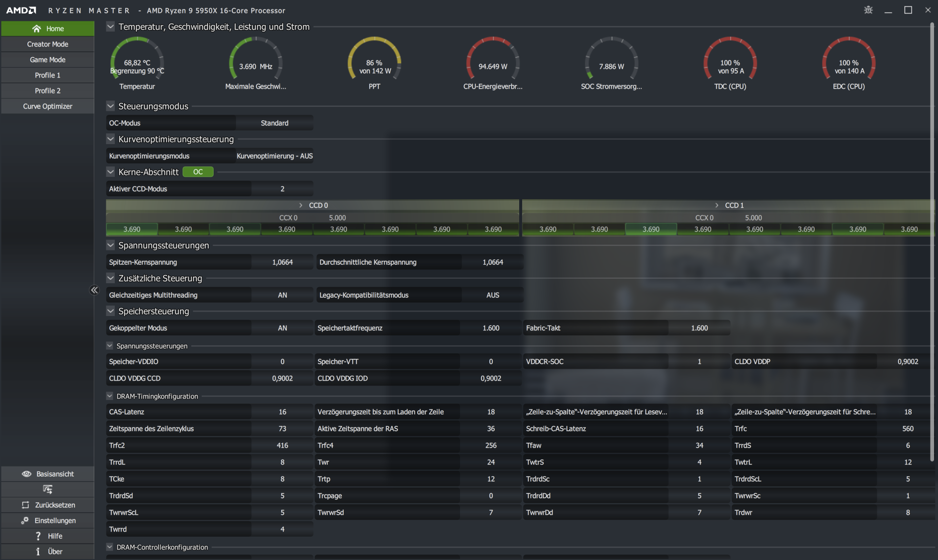Click the bug icon in the title bar
Screen dimensions: 938x560
[x=868, y=10]
